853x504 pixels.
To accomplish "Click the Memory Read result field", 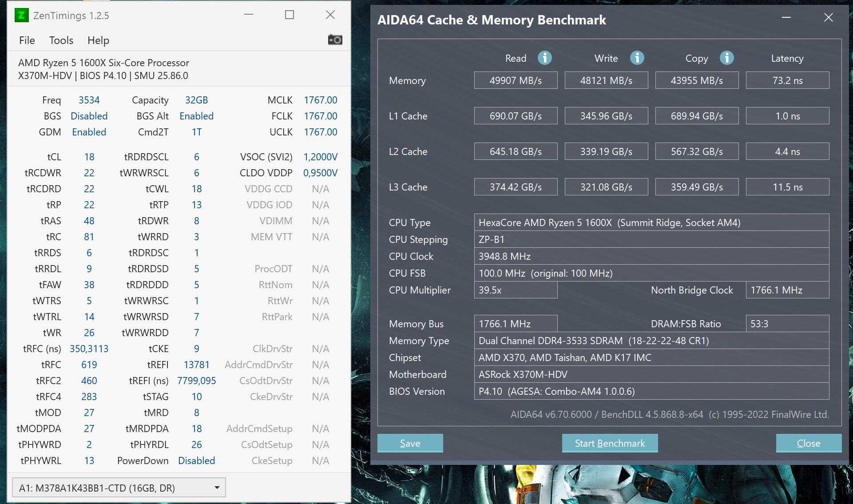I will coord(516,80).
